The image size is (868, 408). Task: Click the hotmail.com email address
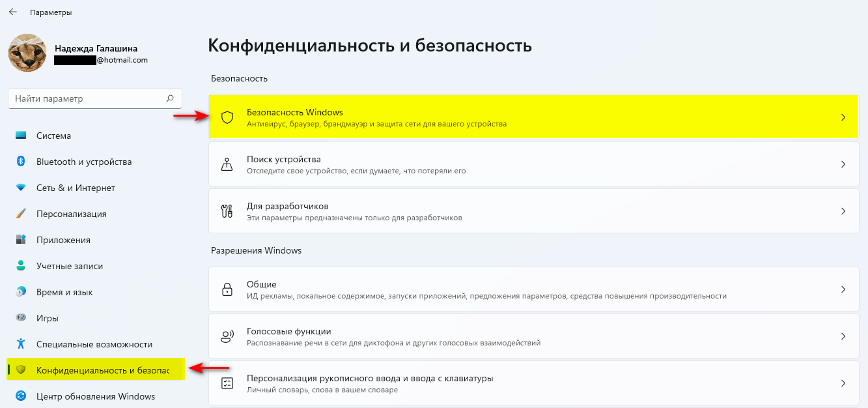(x=101, y=60)
